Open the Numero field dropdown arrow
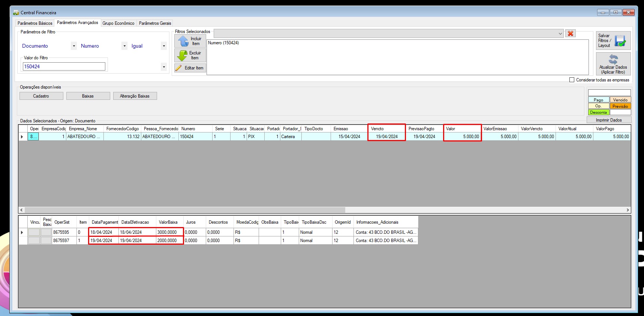 pyautogui.click(x=124, y=46)
